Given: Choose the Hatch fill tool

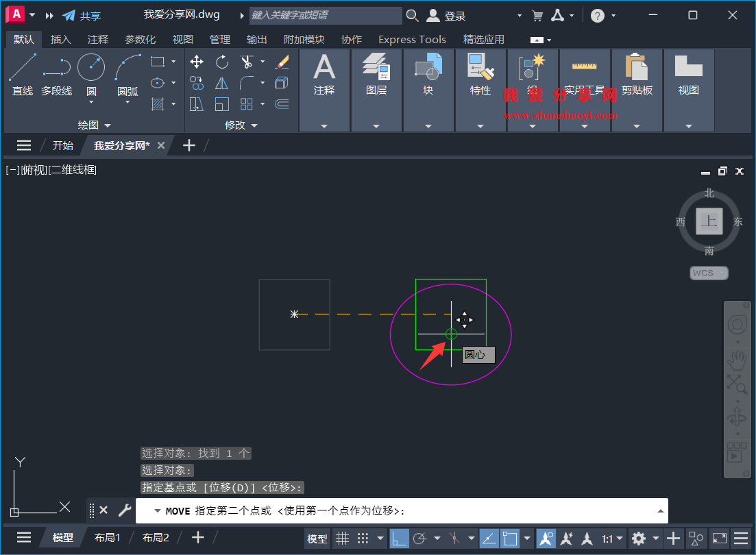Looking at the screenshot, I should [x=158, y=103].
